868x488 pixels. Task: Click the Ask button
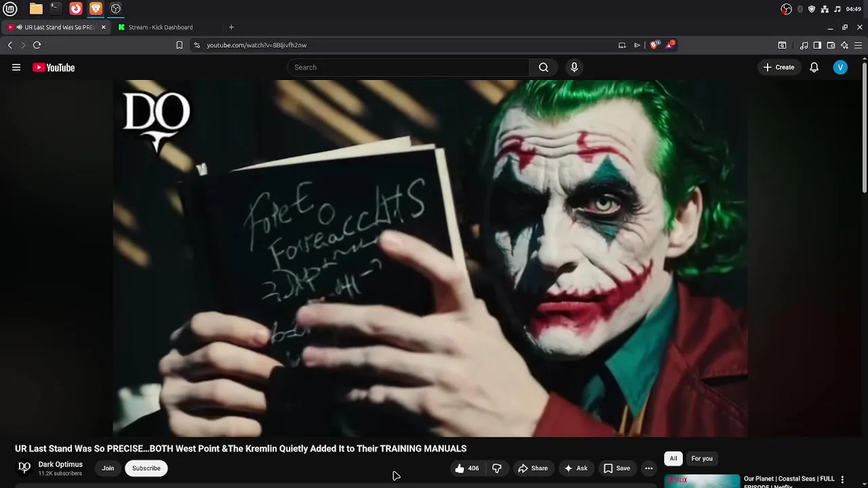pyautogui.click(x=575, y=468)
